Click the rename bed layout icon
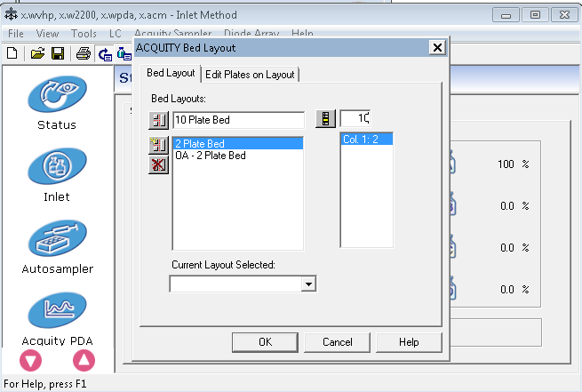Viewport: 582px width, 392px height. [x=158, y=120]
